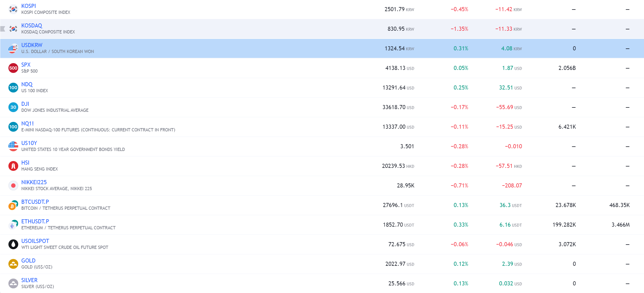The height and width of the screenshot is (293, 644).
Task: Toggle the flag marker on KOSDAQ row
Action: [3, 29]
